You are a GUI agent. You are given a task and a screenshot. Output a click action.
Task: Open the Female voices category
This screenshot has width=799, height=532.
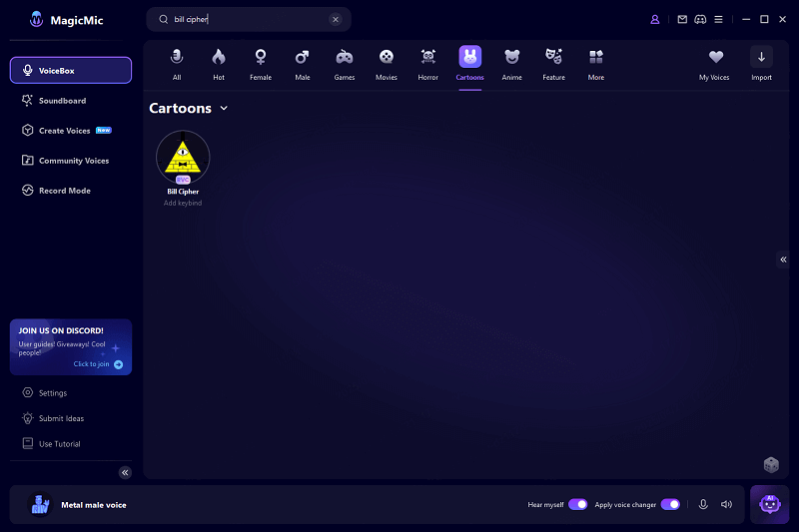pos(261,65)
